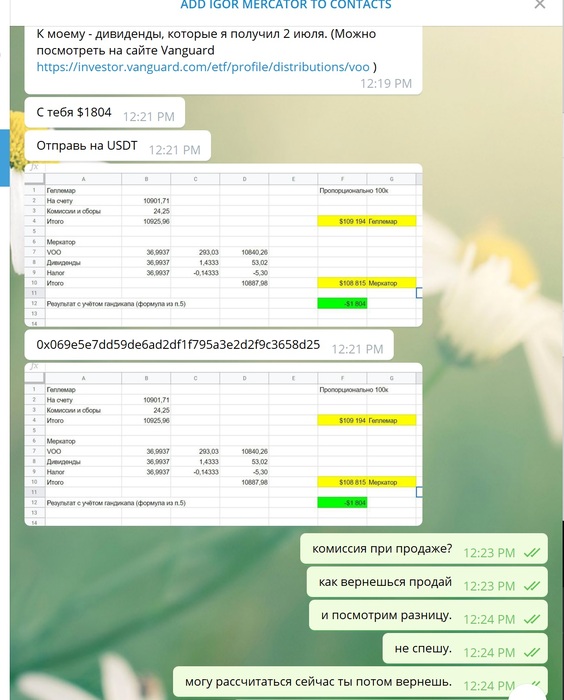Click the message text about dividends received 2 июля

[x=206, y=42]
